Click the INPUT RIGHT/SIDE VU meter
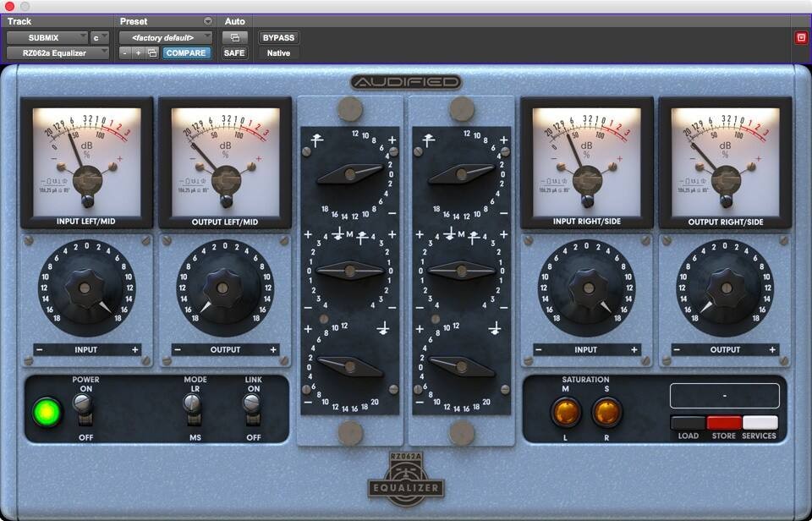Image resolution: width=812 pixels, height=521 pixels. pyautogui.click(x=587, y=162)
